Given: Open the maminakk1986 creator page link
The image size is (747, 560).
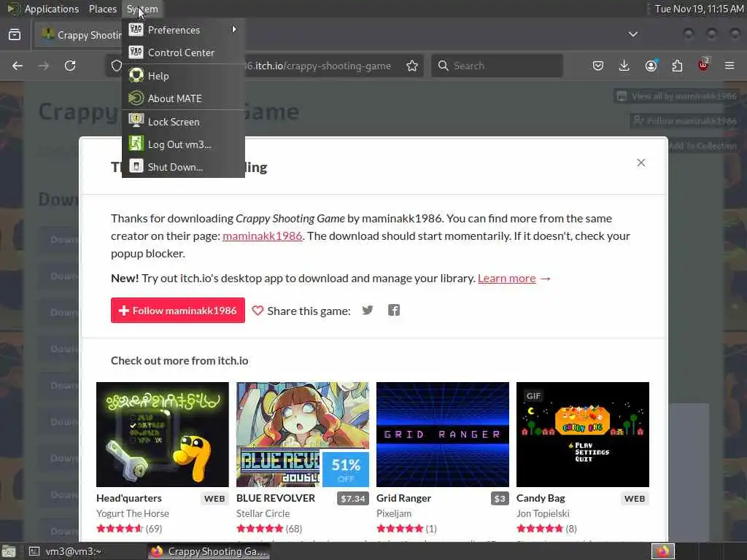Looking at the screenshot, I should click(x=262, y=236).
